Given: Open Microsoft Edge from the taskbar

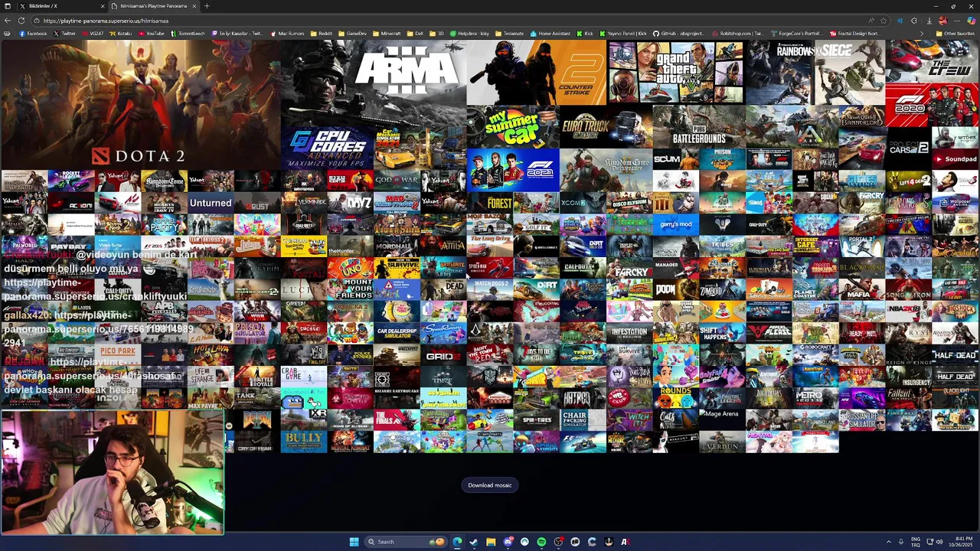Looking at the screenshot, I should tap(457, 542).
